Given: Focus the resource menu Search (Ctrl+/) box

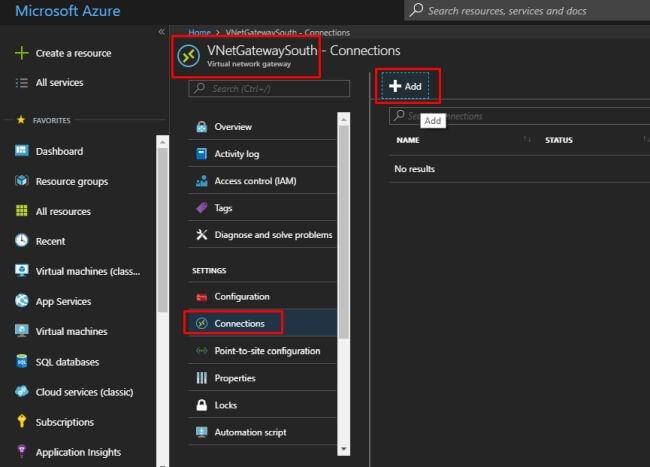Looking at the screenshot, I should tap(269, 89).
